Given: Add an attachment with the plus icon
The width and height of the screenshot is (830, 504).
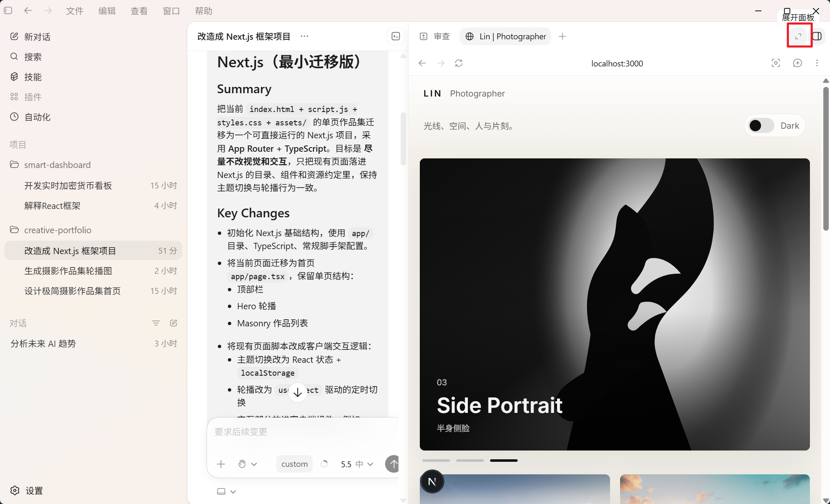Looking at the screenshot, I should tap(221, 464).
